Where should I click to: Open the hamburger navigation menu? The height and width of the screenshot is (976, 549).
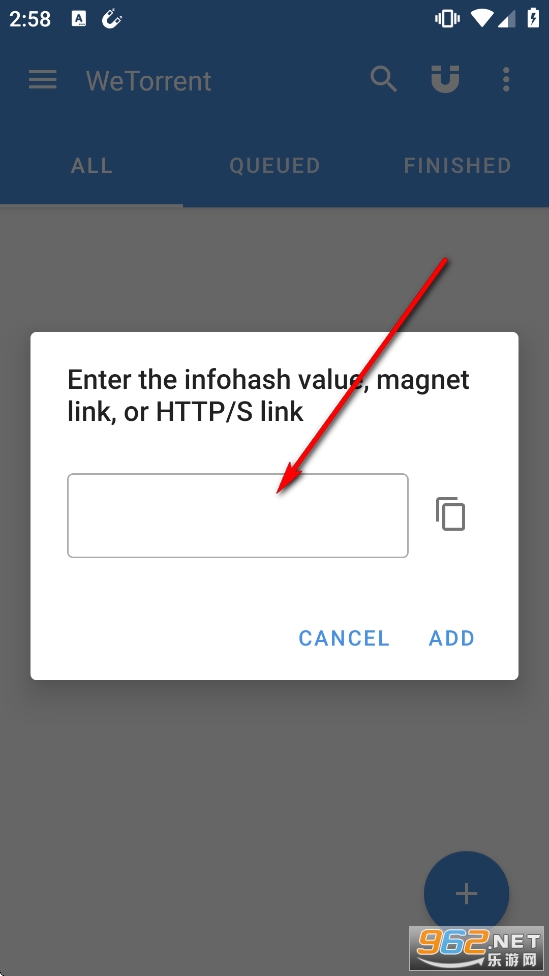pyautogui.click(x=42, y=80)
